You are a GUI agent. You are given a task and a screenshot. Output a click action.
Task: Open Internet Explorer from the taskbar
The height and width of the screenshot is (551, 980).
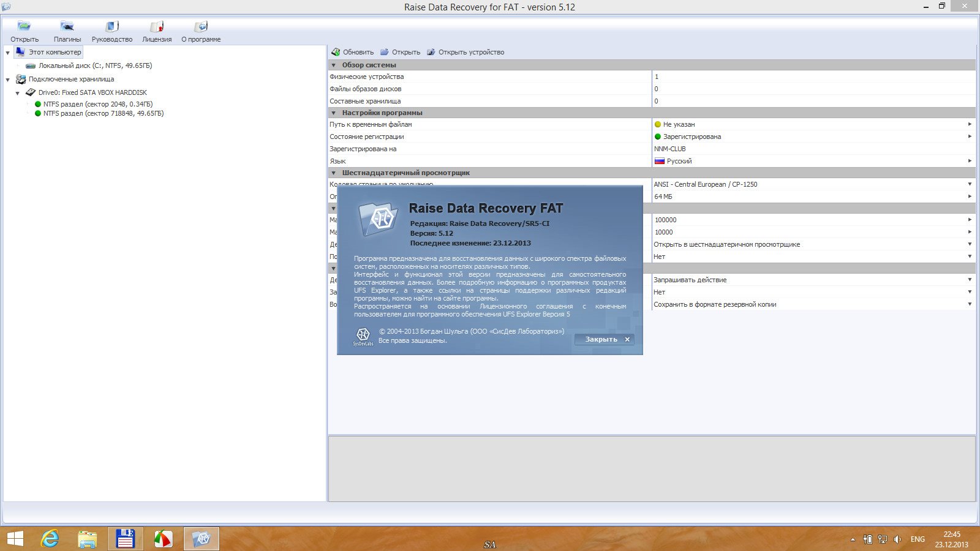[50, 539]
